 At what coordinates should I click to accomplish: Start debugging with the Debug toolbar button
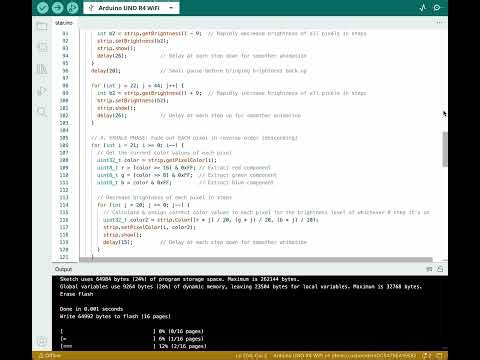72,7
